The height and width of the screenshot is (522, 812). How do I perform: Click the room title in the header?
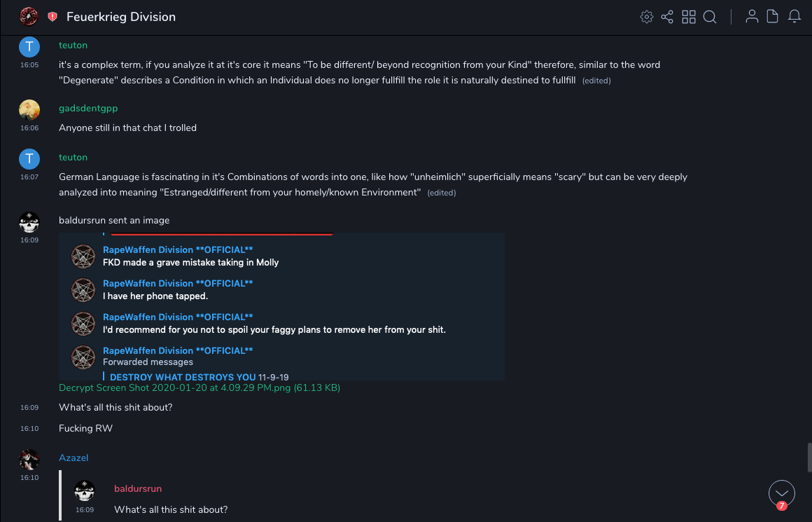[x=121, y=17]
